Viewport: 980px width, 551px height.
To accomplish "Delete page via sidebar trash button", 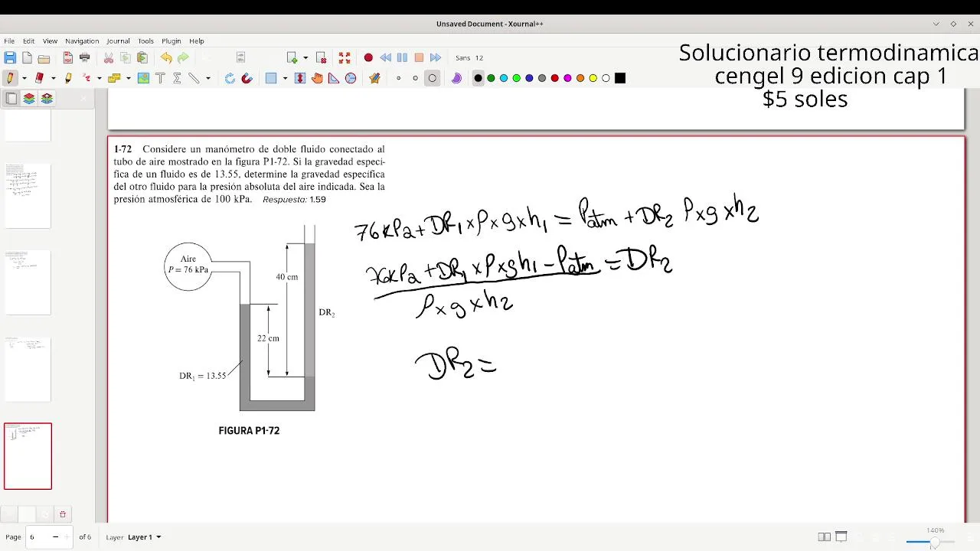I will tap(63, 514).
